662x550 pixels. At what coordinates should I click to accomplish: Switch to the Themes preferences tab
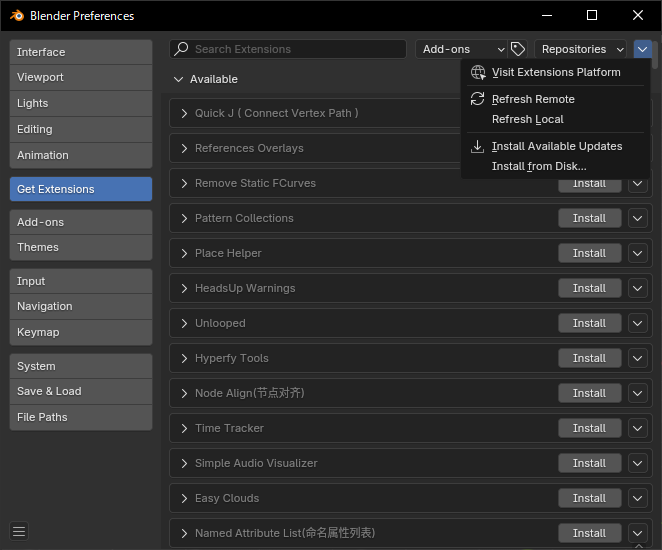click(x=81, y=247)
